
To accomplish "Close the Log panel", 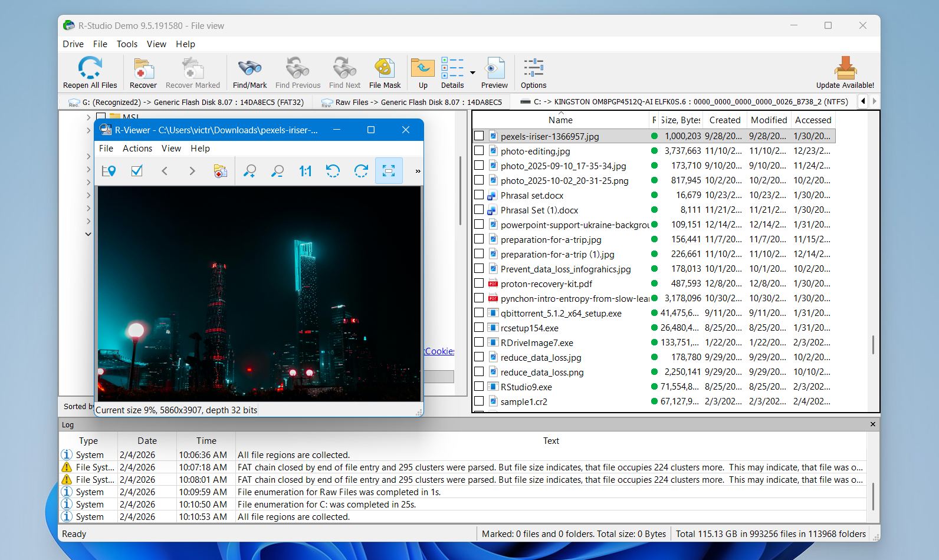I will (x=873, y=424).
